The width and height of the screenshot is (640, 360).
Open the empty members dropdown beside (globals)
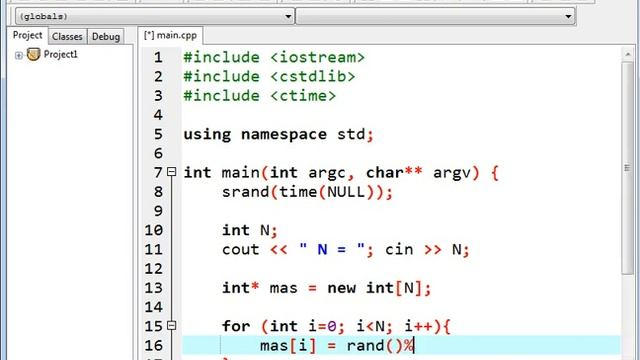point(436,16)
